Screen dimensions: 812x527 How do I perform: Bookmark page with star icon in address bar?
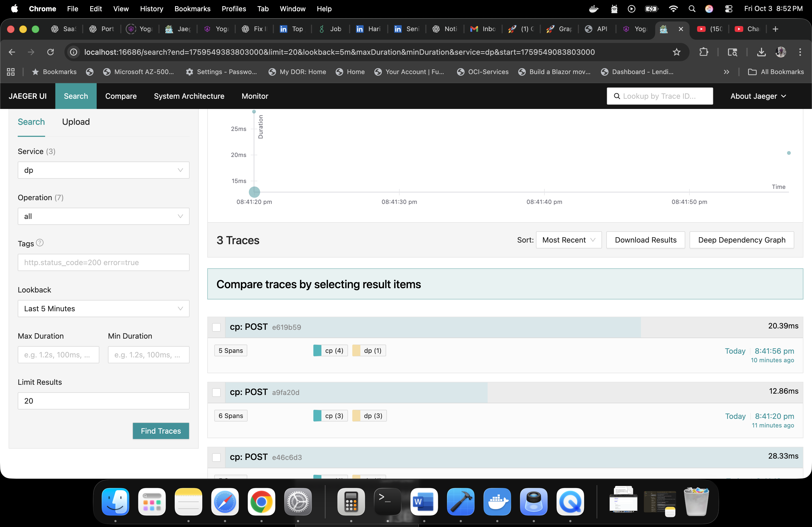click(x=676, y=52)
